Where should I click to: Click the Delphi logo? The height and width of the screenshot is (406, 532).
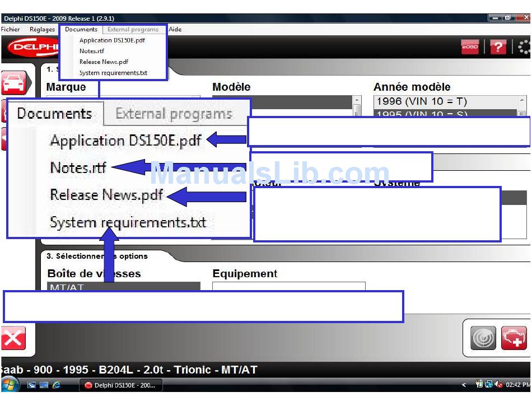pyautogui.click(x=33, y=47)
